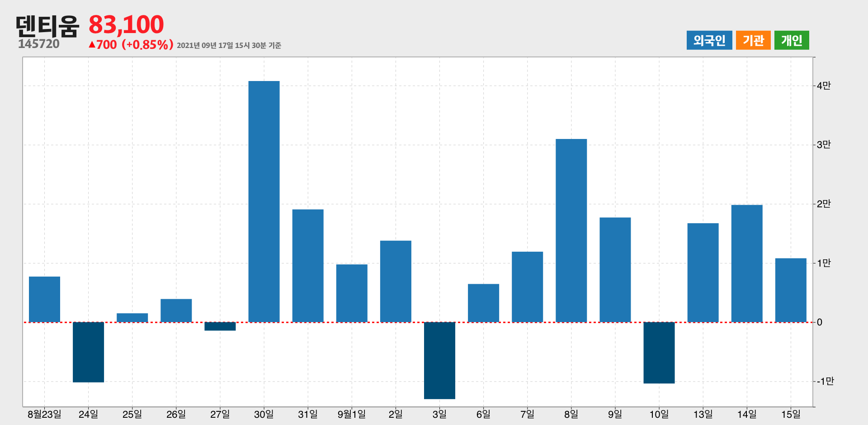Click the change value ▲700 (+0.85%)
This screenshot has width=868, height=425.
pyautogui.click(x=131, y=44)
